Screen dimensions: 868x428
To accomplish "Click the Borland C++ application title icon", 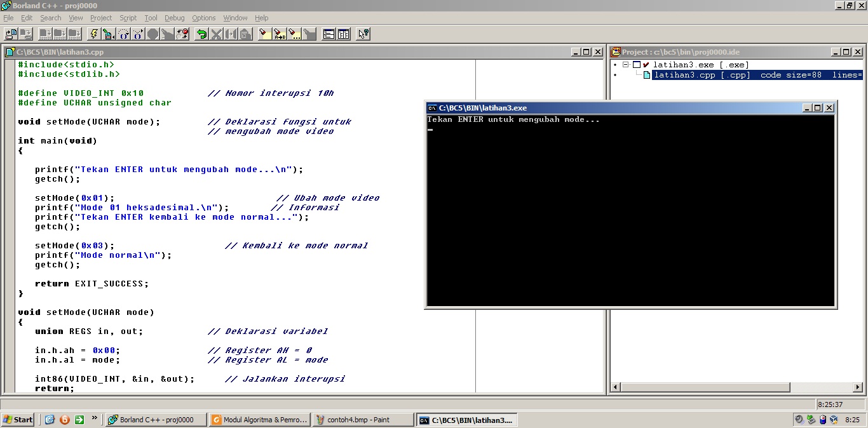I will [5, 5].
